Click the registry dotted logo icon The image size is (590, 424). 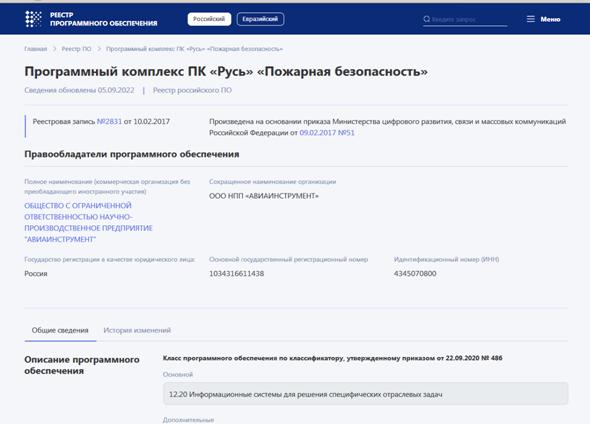(33, 19)
